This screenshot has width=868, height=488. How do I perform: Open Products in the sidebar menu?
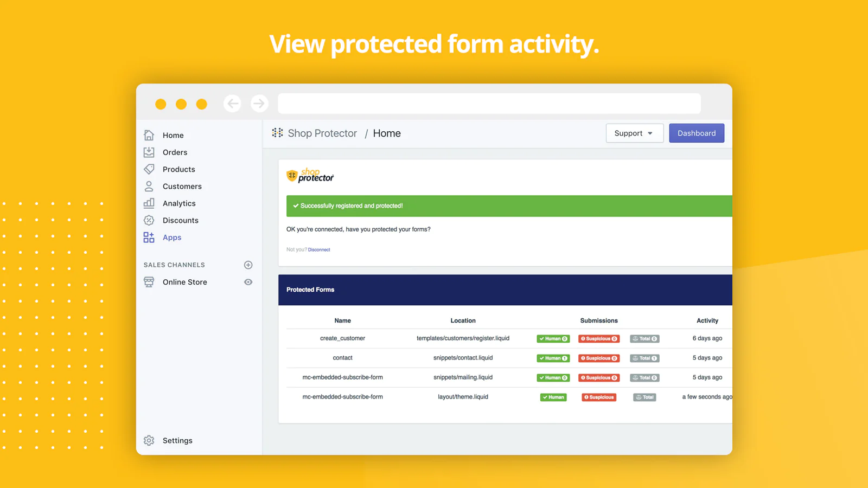point(179,169)
